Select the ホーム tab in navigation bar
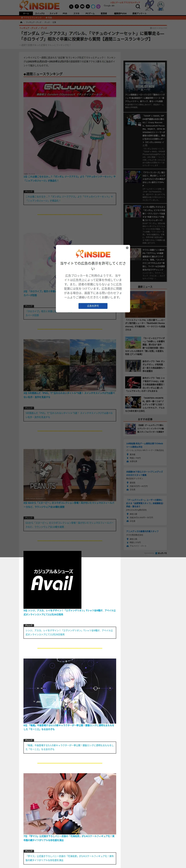The height and width of the screenshot is (868, 186). point(26,13)
